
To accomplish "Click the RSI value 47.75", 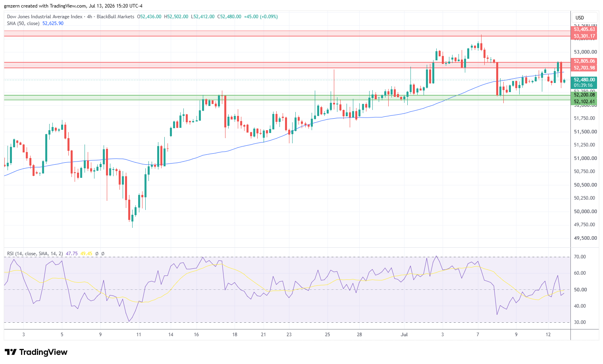I will pos(72,254).
